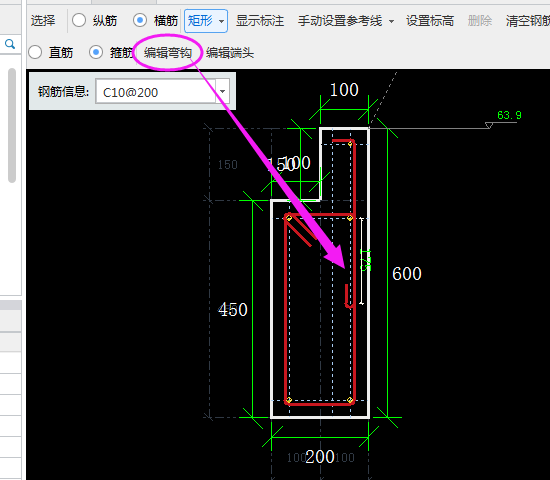
Task: Click the 200 width dimension label
Action: pos(320,457)
